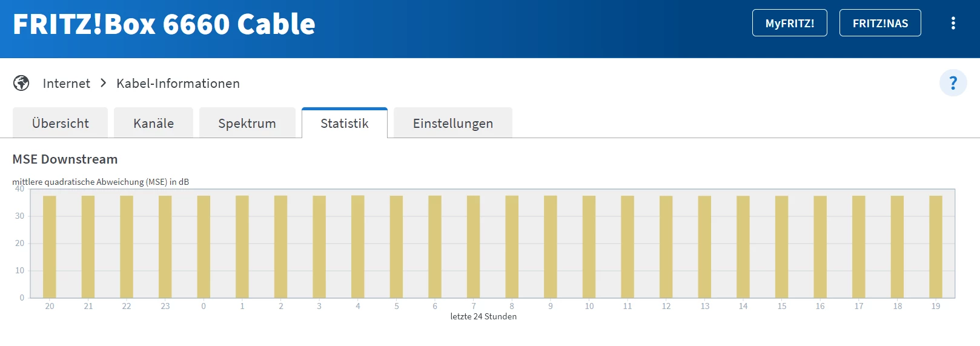Click the 'letzte 24 Stunden' axis caption
Image resolution: width=980 pixels, height=346 pixels.
[x=483, y=316]
